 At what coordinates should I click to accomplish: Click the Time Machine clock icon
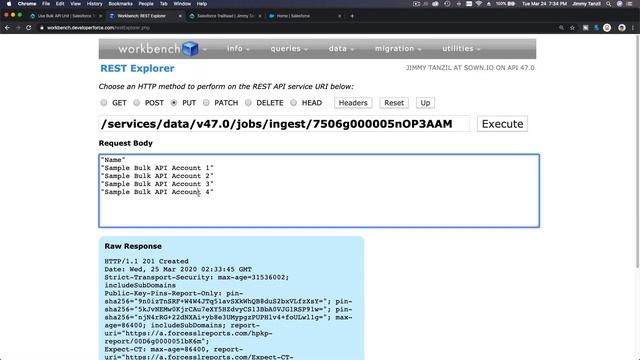click(447, 4)
